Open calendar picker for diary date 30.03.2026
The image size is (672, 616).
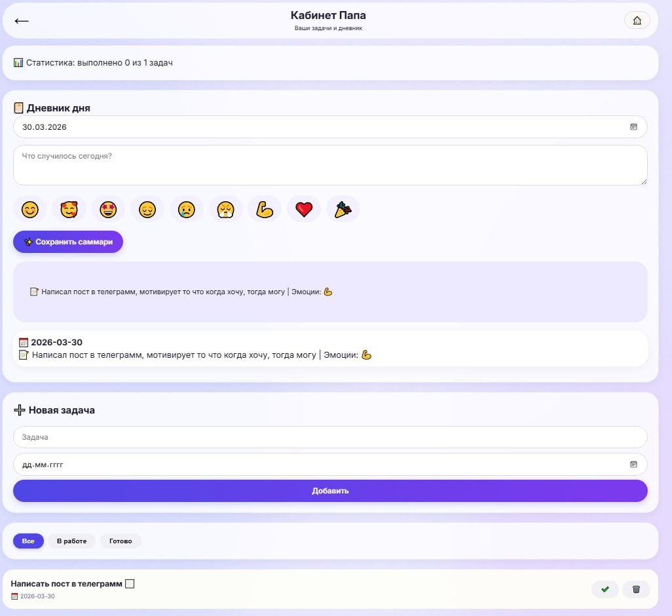(633, 127)
